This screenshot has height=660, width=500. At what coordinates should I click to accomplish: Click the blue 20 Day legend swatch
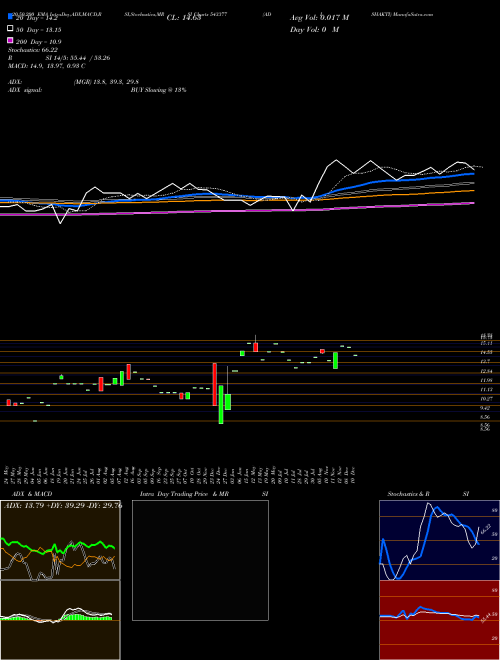point(11,17)
